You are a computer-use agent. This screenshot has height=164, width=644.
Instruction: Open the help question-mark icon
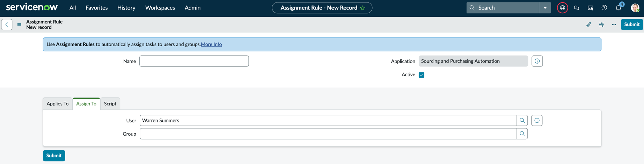point(604,8)
